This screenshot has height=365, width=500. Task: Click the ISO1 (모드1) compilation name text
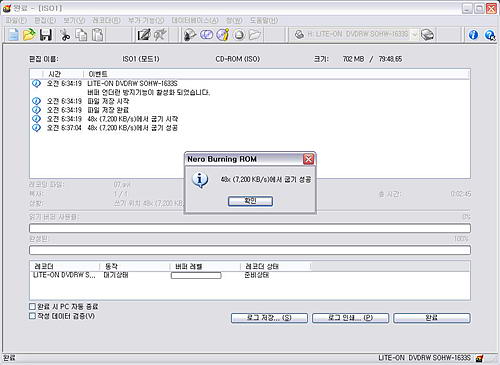(141, 59)
